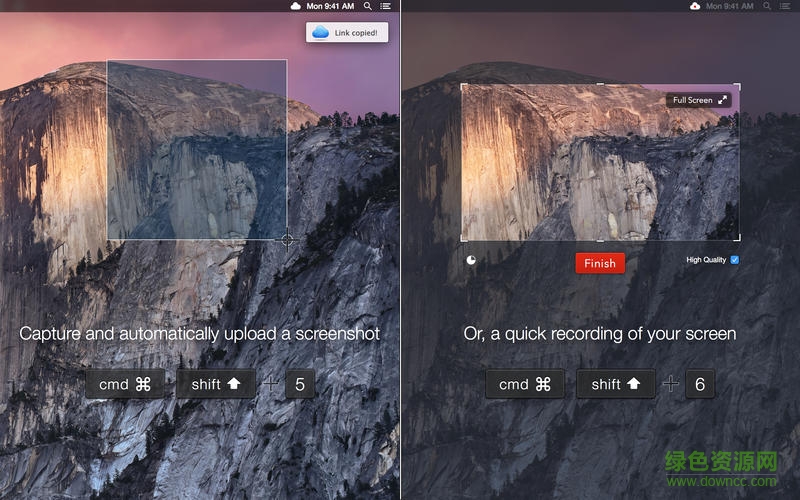
Task: Click the top middle handle of the recording frame
Action: [x=600, y=85]
